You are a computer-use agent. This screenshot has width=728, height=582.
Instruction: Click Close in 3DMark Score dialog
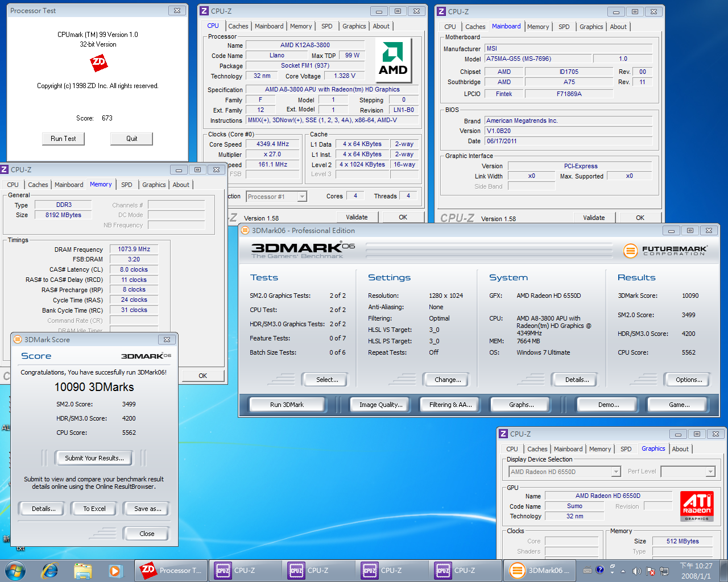click(x=147, y=534)
